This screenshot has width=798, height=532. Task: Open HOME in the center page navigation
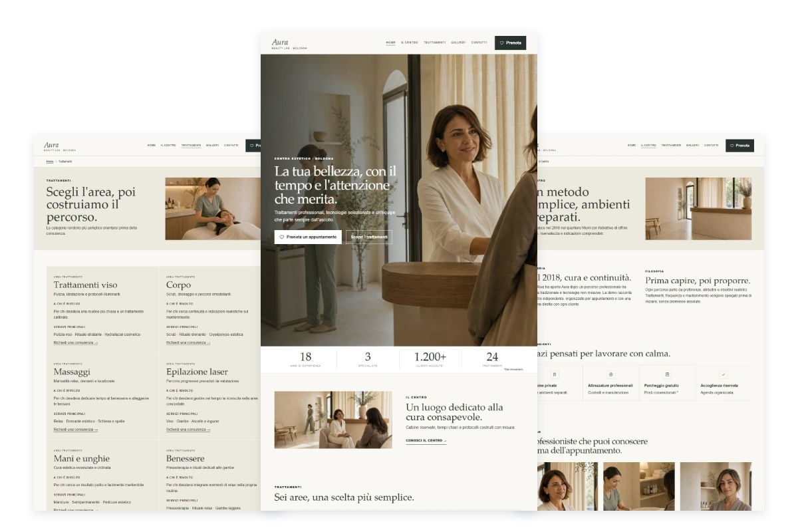[x=391, y=43]
